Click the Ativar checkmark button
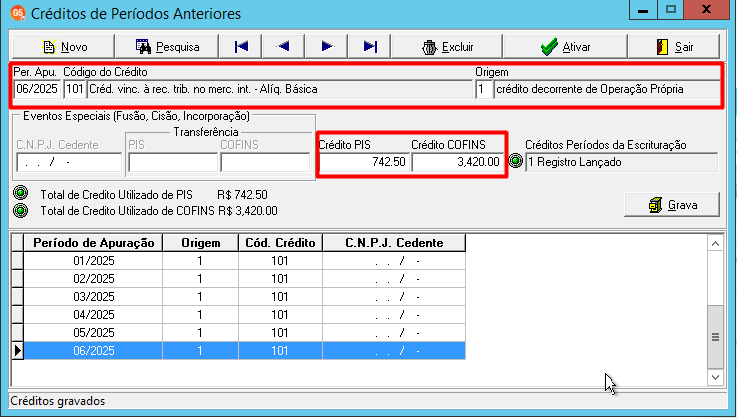The image size is (737, 418). point(565,47)
